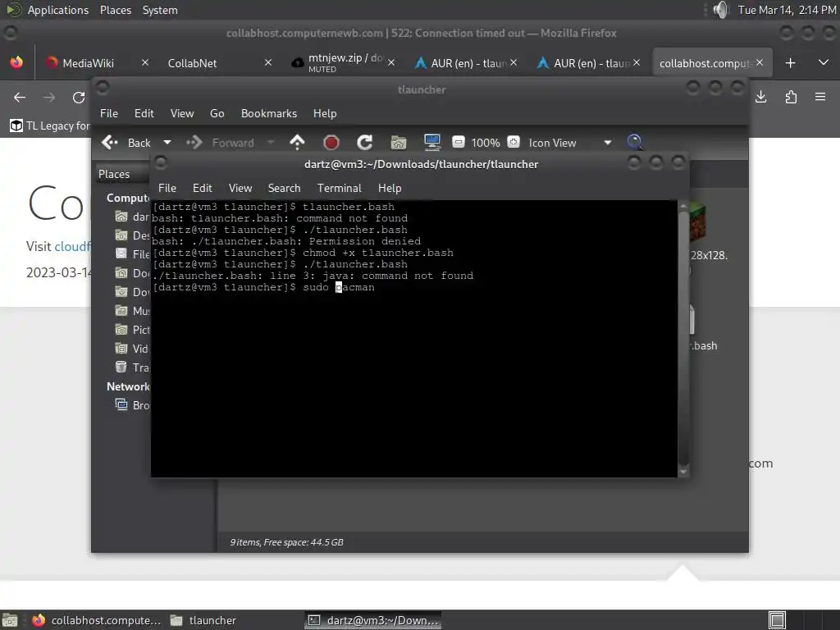Open Firefox extensions puzzle icon
This screenshot has height=630, width=840.
[791, 97]
